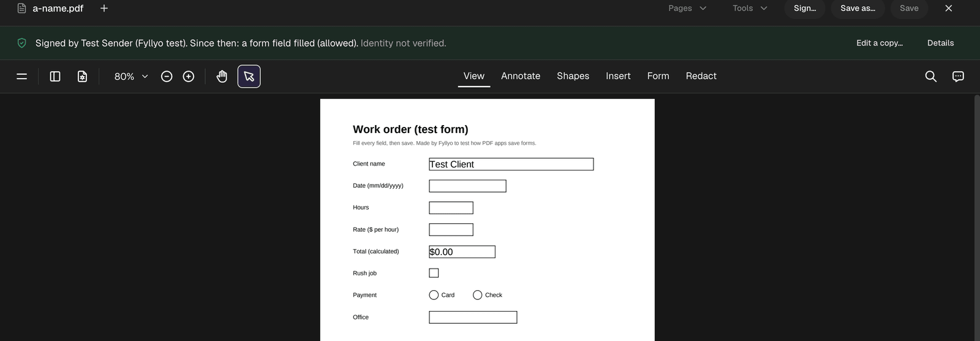
Task: Expand the Pages dropdown menu
Action: point(687,9)
